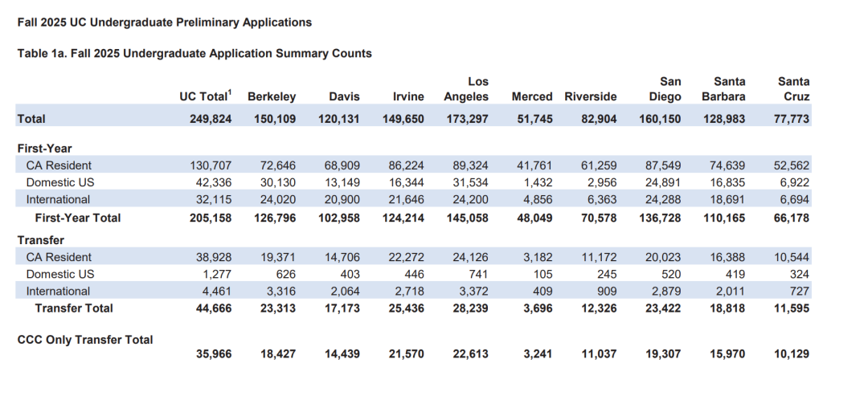The height and width of the screenshot is (400, 868).
Task: Select Santa Barbara First-Year Total 110,165
Action: (724, 218)
